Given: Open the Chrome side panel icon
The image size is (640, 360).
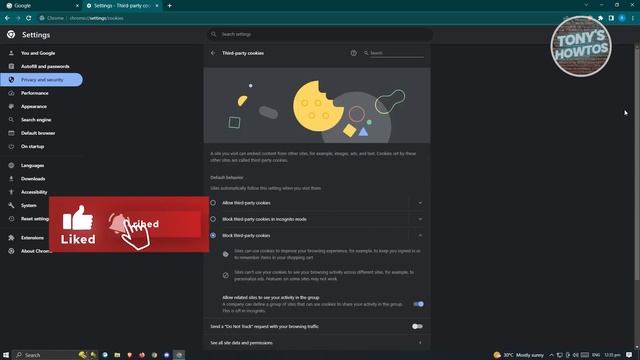Looking at the screenshot, I should tap(611, 18).
